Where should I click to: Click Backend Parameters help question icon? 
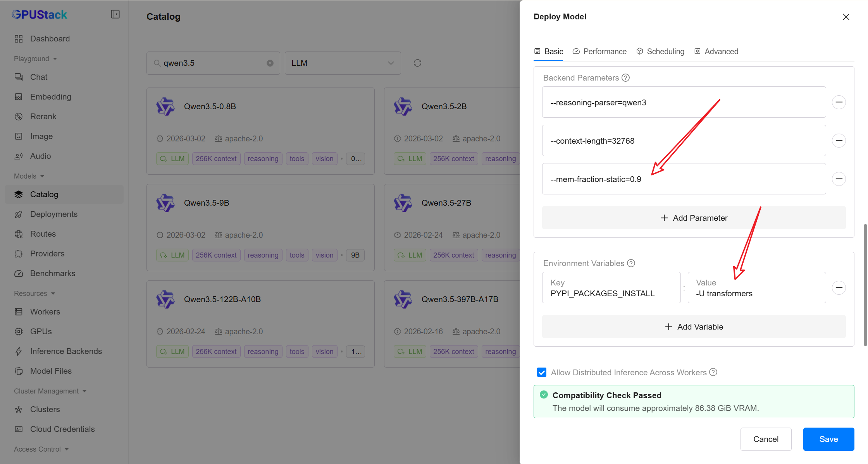tap(626, 78)
